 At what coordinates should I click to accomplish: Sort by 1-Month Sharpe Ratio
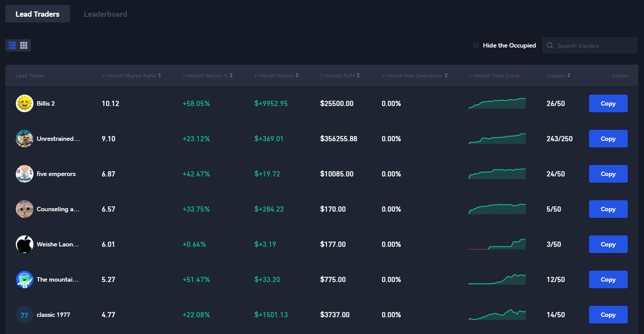pyautogui.click(x=131, y=76)
